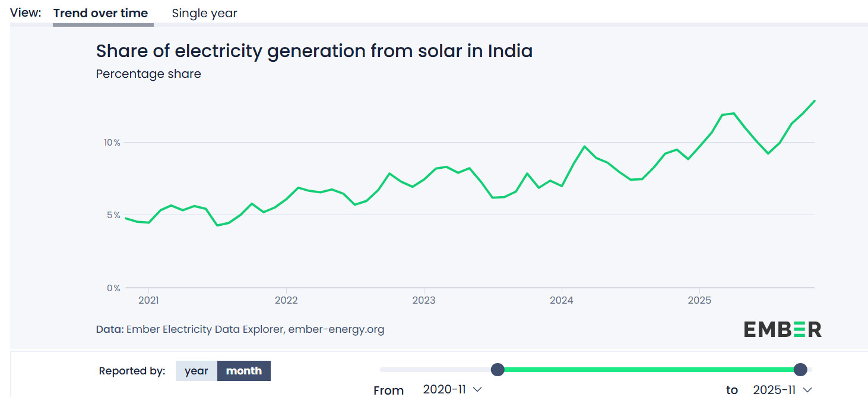Viewport: 868px width, 397px height.
Task: Click the final highest point of the line
Action: point(815,101)
